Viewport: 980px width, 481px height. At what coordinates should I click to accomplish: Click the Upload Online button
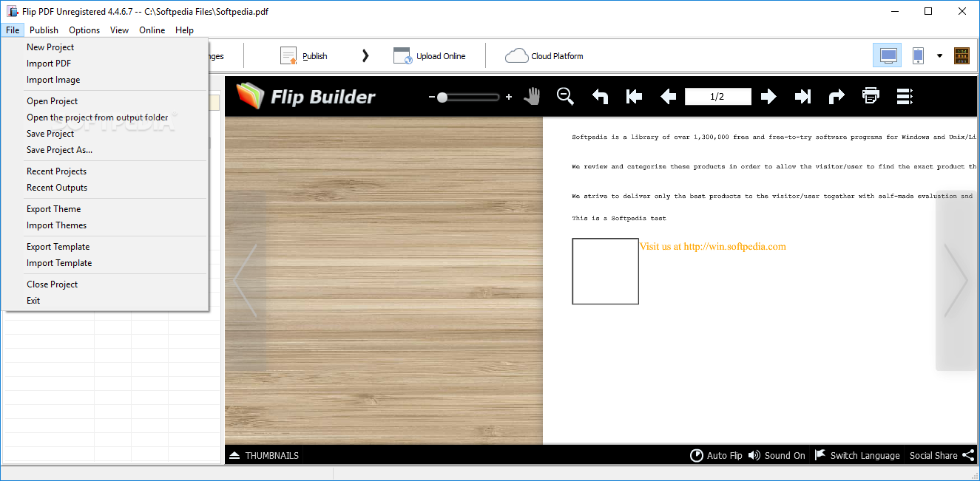(430, 55)
